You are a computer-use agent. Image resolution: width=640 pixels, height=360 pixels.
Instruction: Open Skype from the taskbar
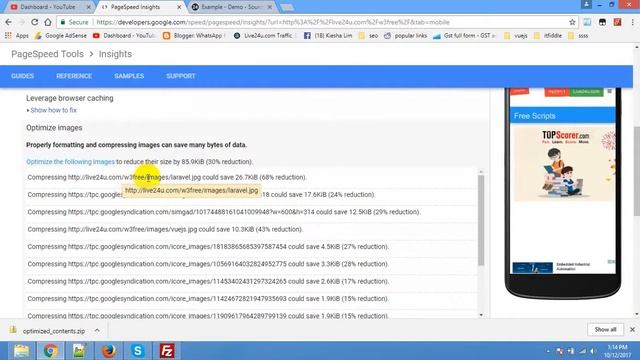(138, 351)
